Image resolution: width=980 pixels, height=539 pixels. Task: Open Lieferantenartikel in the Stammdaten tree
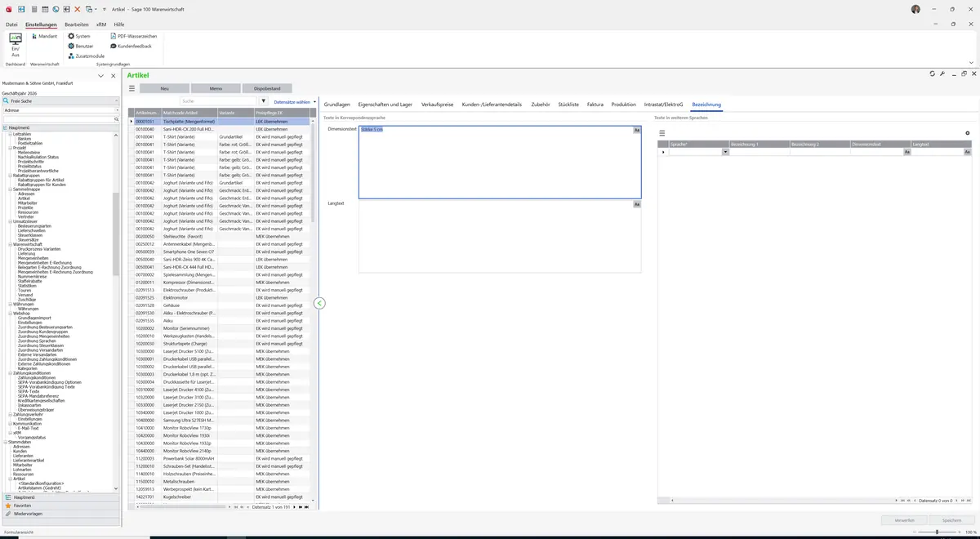pos(29,461)
